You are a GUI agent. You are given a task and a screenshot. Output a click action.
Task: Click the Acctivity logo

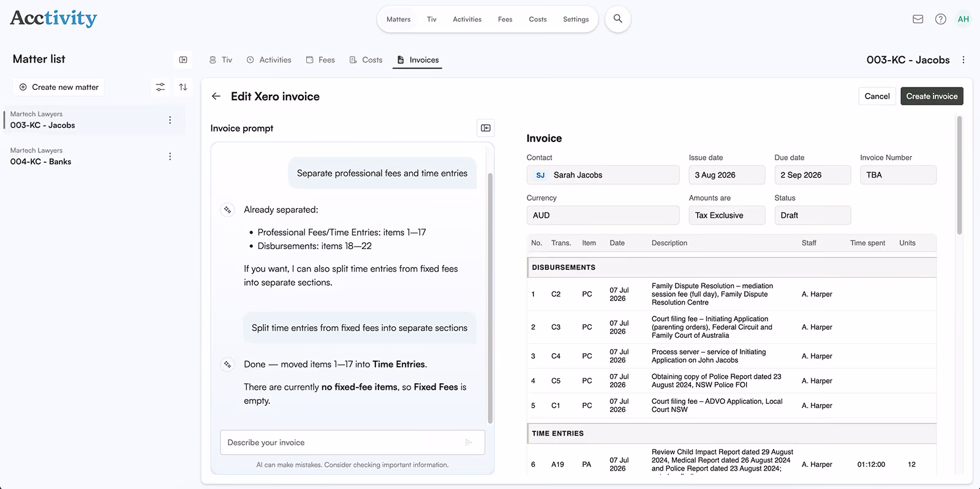click(53, 18)
